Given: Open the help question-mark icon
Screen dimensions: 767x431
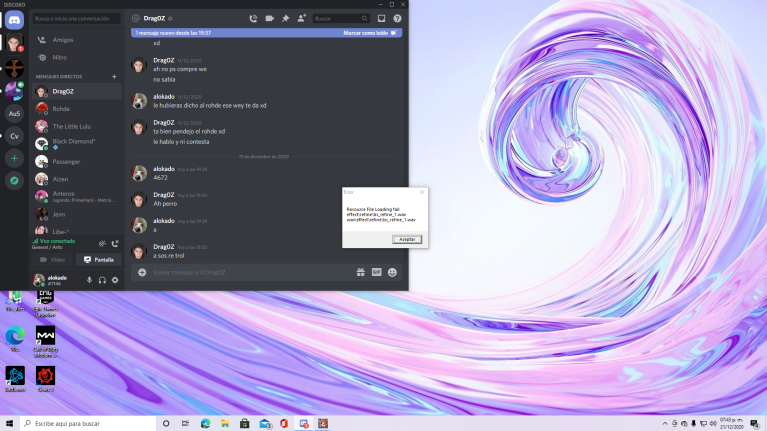Looking at the screenshot, I should pos(397,19).
